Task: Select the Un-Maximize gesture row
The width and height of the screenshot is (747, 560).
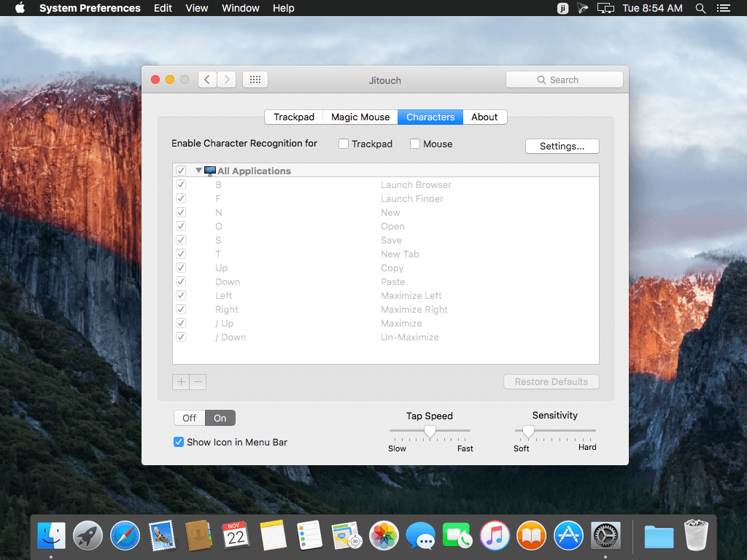Action: [x=385, y=337]
